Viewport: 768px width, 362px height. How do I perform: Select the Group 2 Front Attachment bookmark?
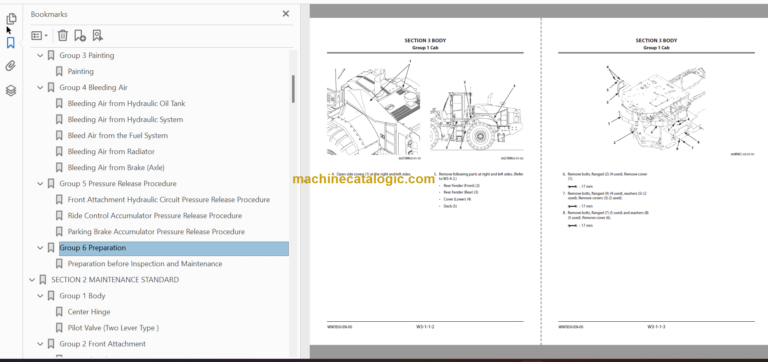[102, 344]
